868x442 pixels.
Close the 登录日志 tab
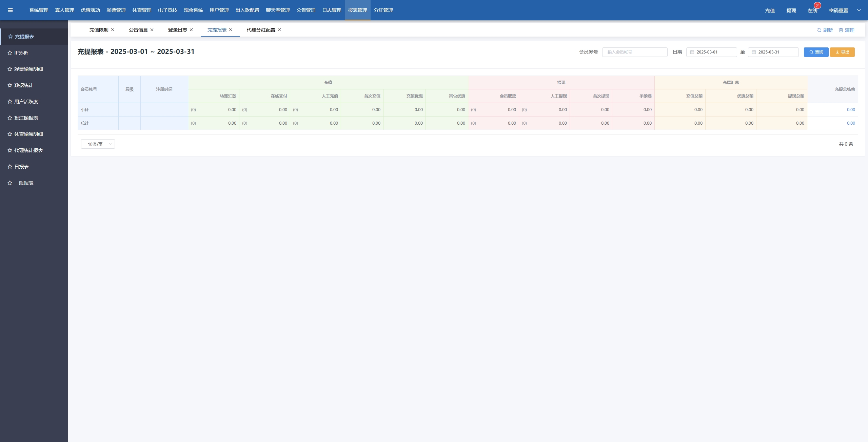click(191, 30)
